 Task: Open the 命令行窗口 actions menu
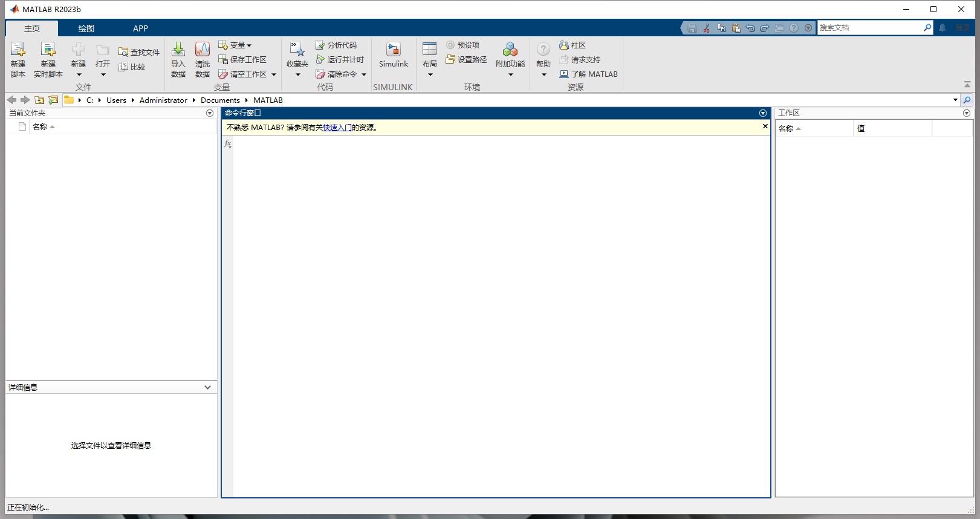coord(763,113)
